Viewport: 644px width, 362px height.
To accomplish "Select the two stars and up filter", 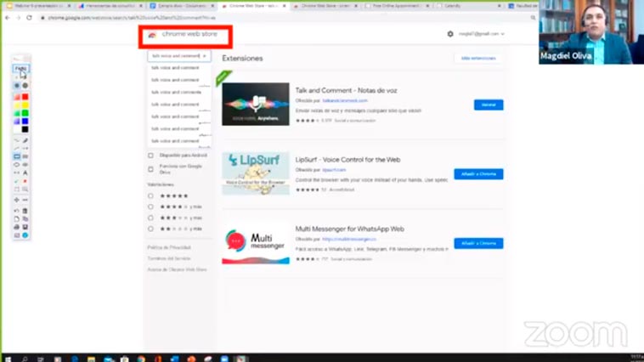I will [x=150, y=229].
